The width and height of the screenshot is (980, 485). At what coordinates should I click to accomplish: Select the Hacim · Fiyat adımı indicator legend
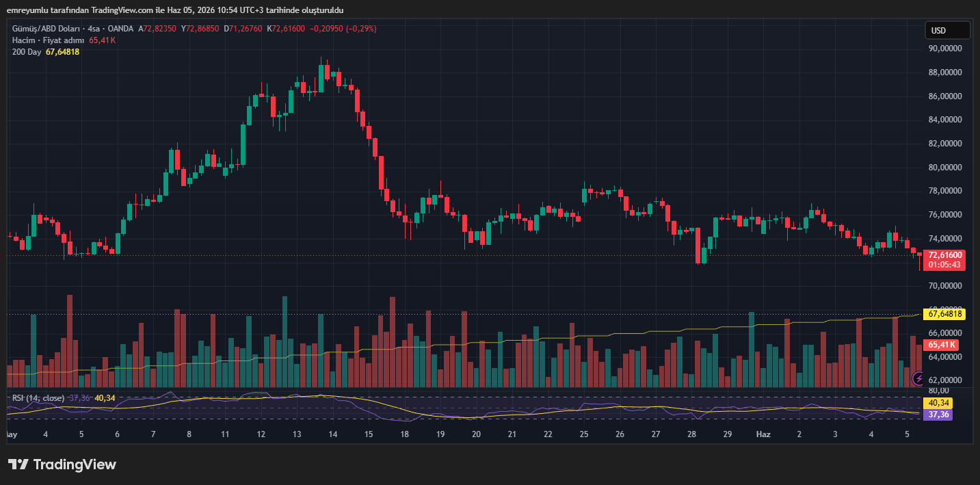[48, 40]
